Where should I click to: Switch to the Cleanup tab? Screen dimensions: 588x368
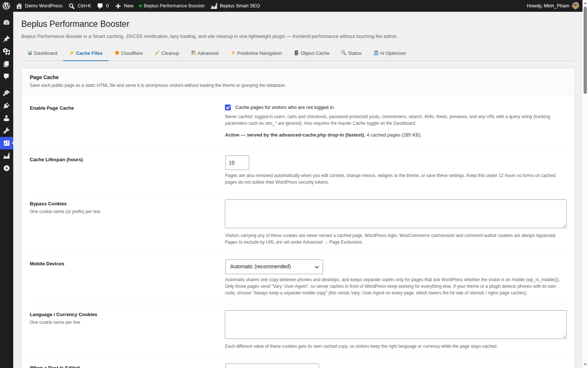pyautogui.click(x=167, y=53)
